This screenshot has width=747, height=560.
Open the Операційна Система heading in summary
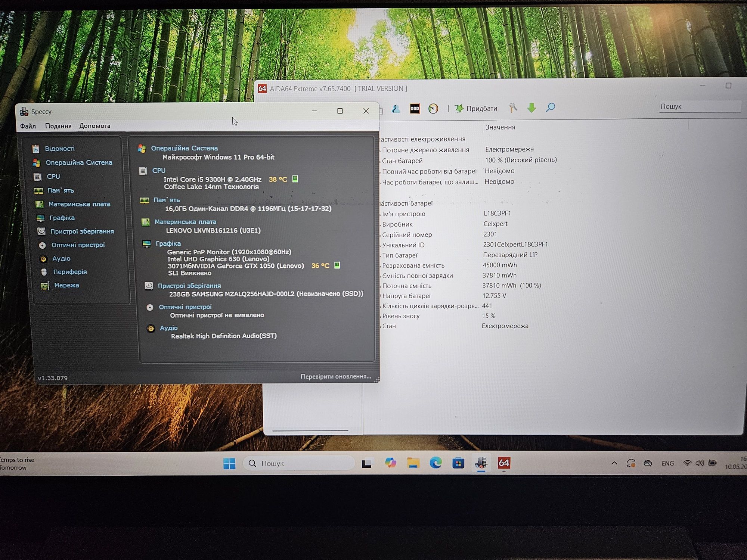(x=184, y=148)
